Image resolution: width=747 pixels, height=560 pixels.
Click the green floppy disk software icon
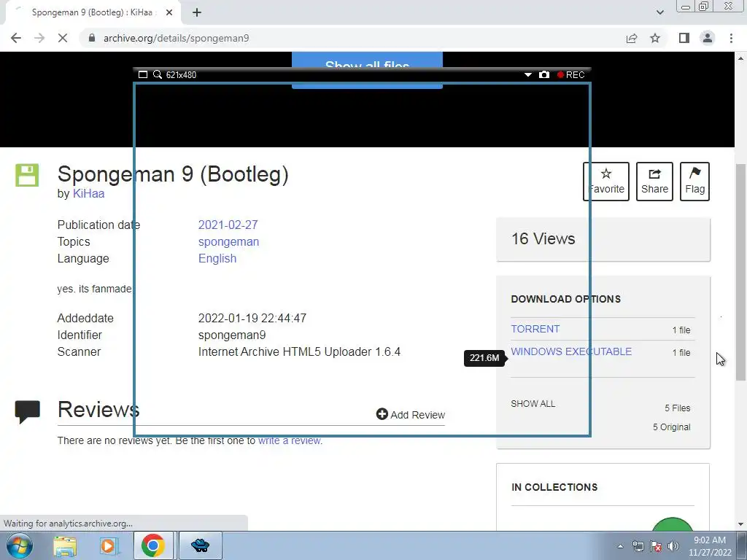pos(27,175)
